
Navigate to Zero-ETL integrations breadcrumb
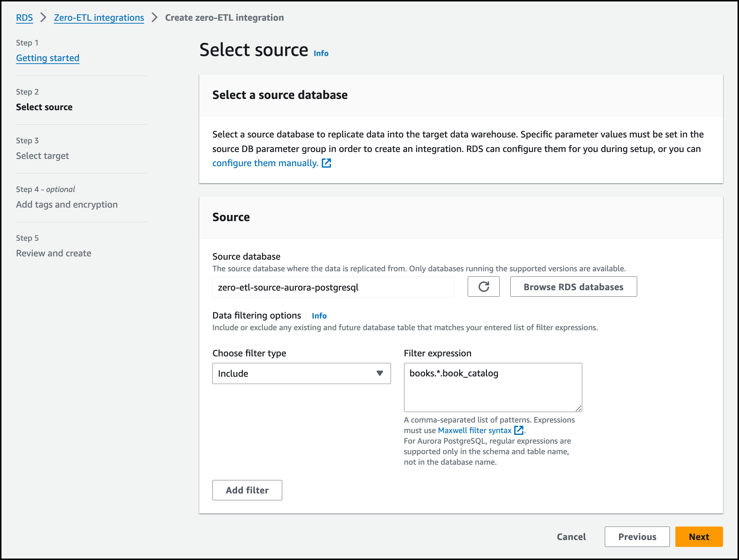[99, 17]
